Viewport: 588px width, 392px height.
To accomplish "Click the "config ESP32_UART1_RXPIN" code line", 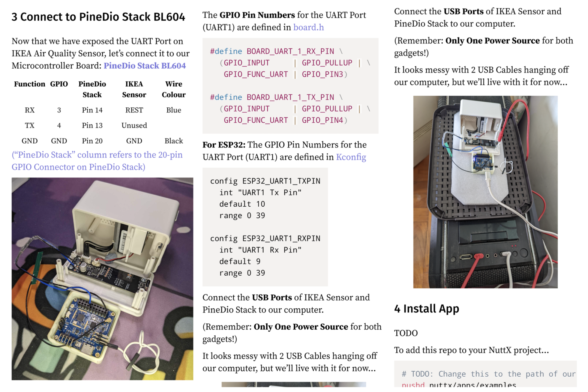I will 265,239.
